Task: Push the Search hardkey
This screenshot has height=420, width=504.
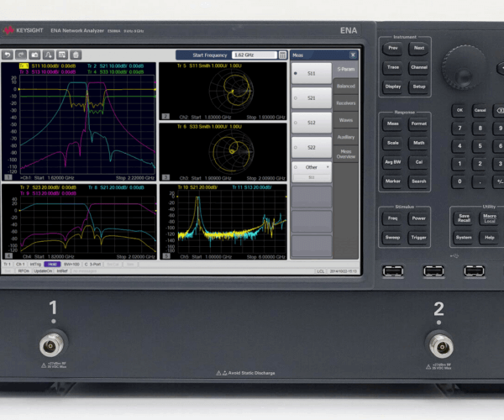Action: tap(419, 181)
